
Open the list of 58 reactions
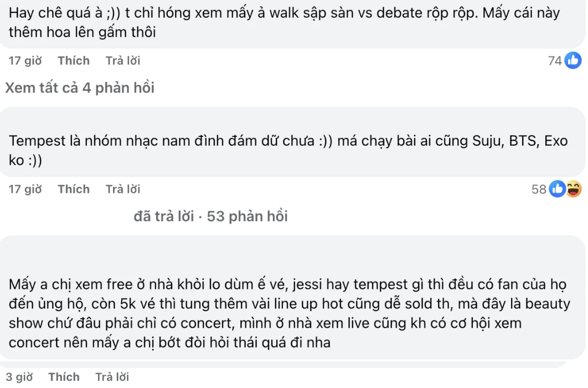click(539, 189)
